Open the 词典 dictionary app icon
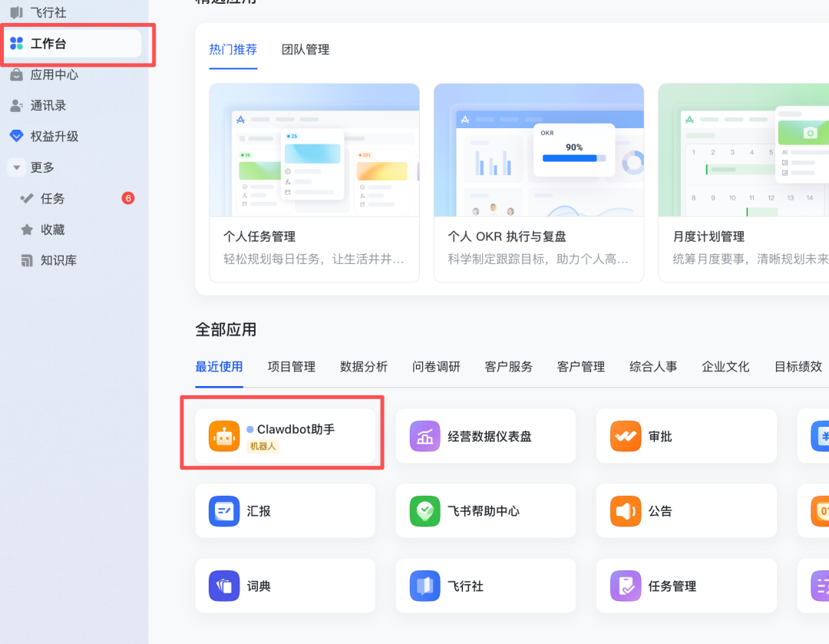The image size is (829, 644). click(224, 586)
